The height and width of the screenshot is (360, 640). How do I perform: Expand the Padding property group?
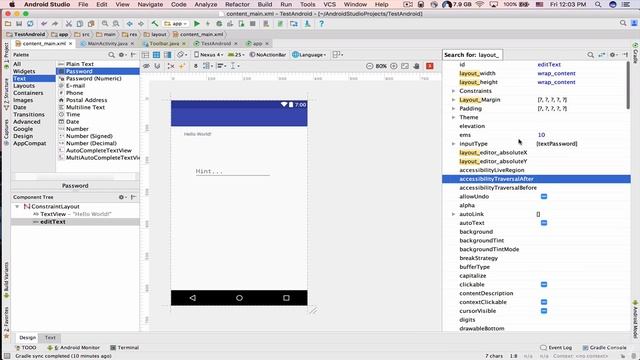tap(453, 109)
